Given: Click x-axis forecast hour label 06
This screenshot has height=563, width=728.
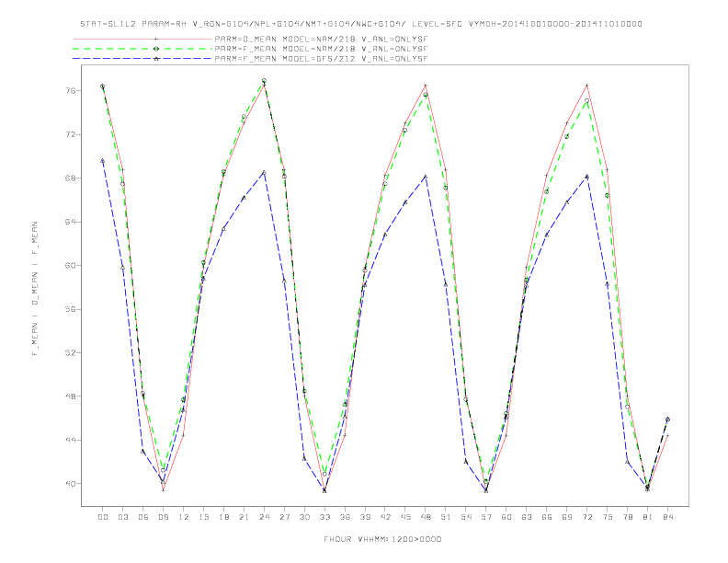Looking at the screenshot, I should [143, 517].
